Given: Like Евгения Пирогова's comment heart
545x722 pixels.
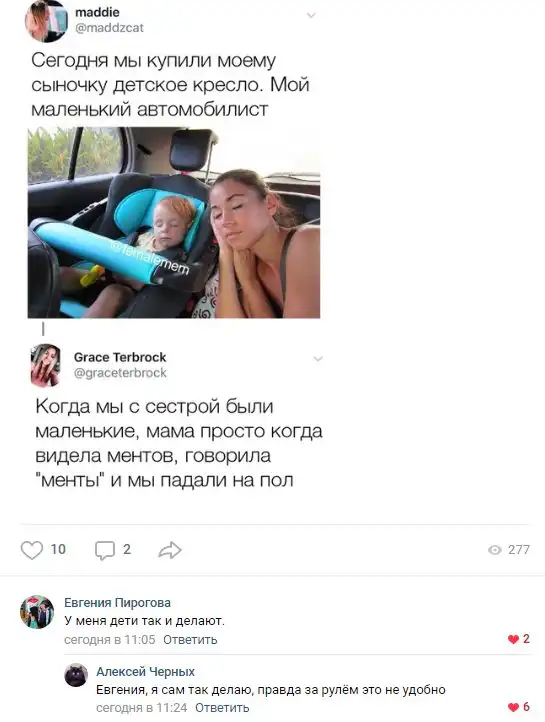Looking at the screenshot, I should [x=513, y=639].
